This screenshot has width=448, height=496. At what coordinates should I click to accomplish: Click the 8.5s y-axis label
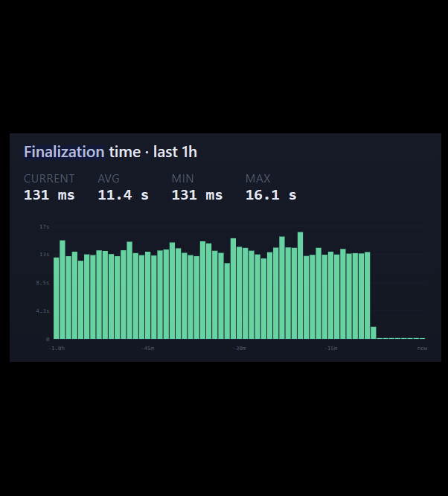pos(42,283)
